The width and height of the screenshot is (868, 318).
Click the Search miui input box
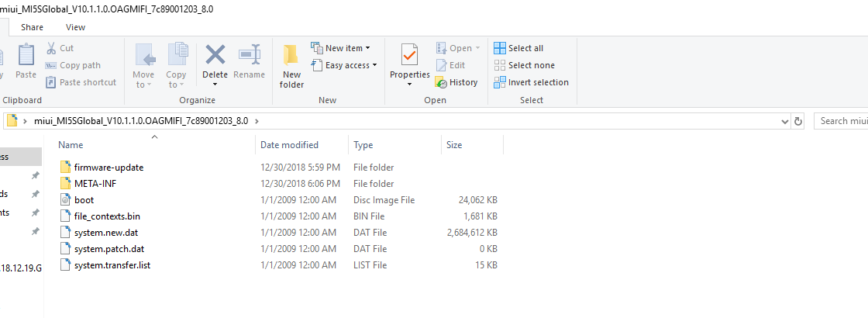[x=841, y=121]
